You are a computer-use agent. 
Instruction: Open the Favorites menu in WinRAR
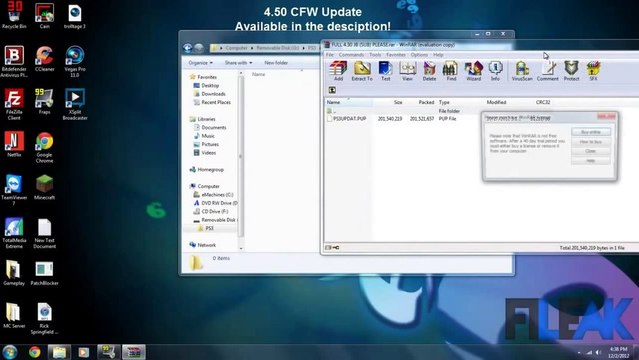[396, 55]
